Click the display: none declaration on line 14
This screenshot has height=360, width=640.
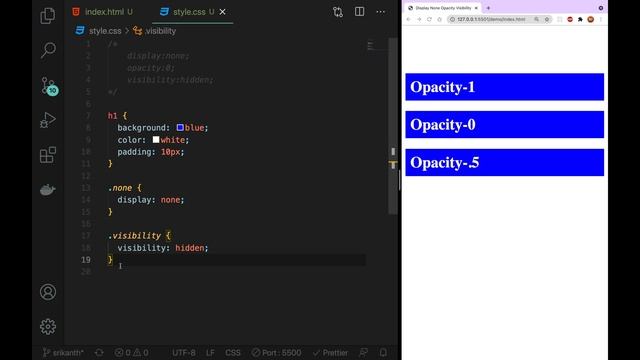(x=151, y=200)
